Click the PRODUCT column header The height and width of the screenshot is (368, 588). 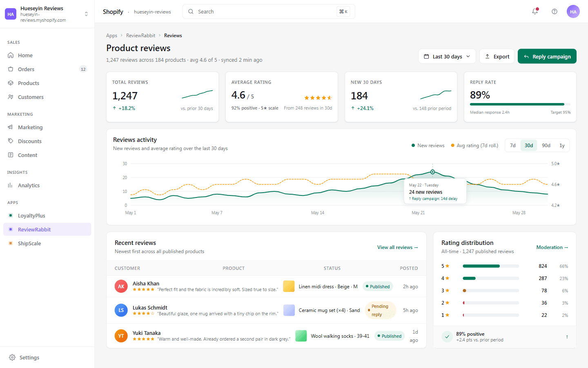point(234,268)
